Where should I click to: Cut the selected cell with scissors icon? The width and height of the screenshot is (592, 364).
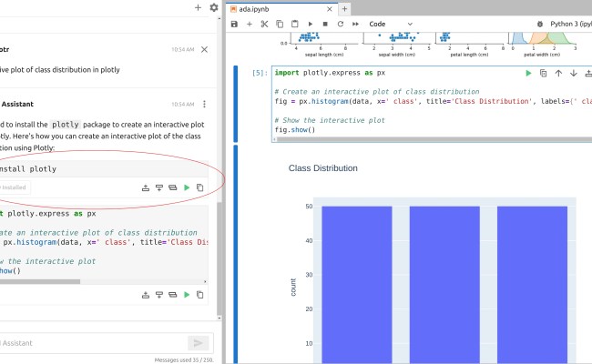264,25
